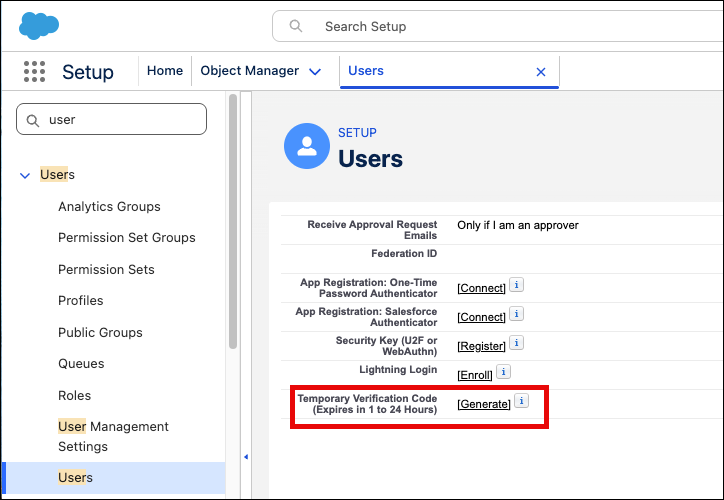Click 'Only if I am an approver' value
The height and width of the screenshot is (500, 724).
518,225
